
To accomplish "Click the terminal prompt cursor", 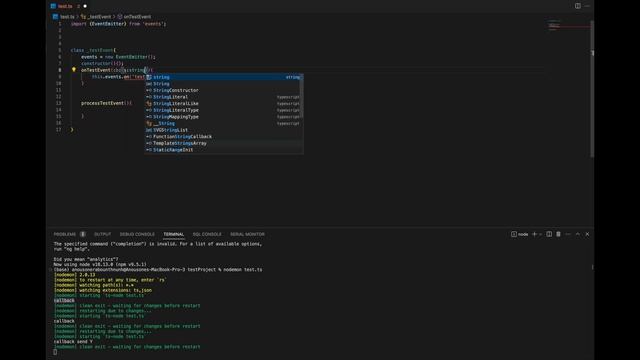I will (55, 352).
